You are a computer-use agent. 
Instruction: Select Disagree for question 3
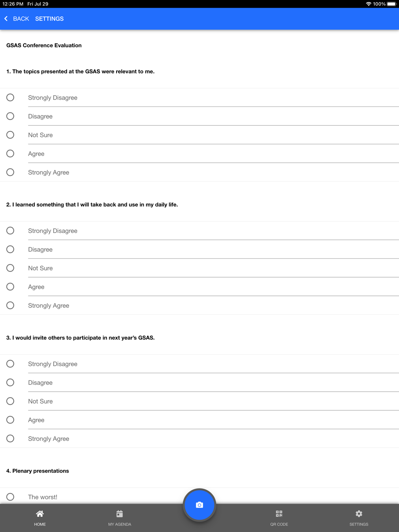[x=10, y=382]
